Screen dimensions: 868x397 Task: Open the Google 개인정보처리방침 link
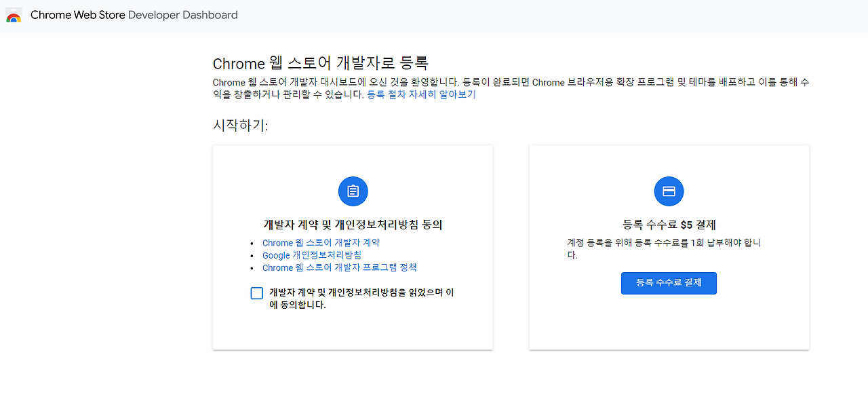point(312,255)
